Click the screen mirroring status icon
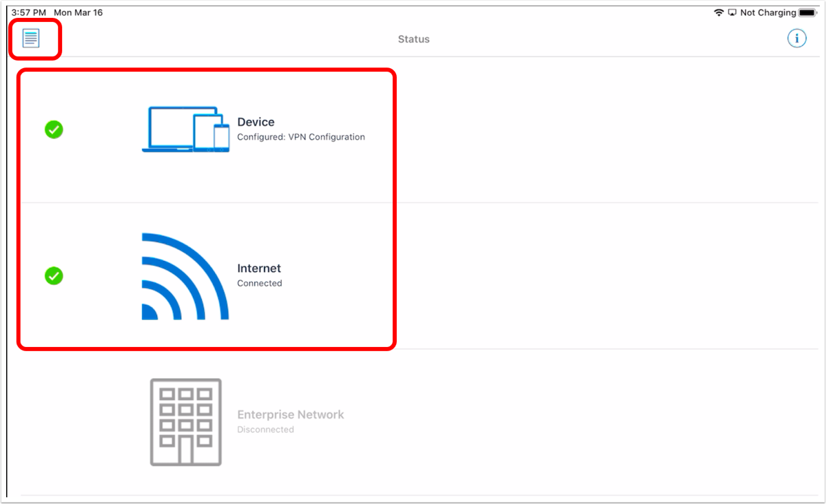Image resolution: width=826 pixels, height=504 pixels. click(732, 12)
